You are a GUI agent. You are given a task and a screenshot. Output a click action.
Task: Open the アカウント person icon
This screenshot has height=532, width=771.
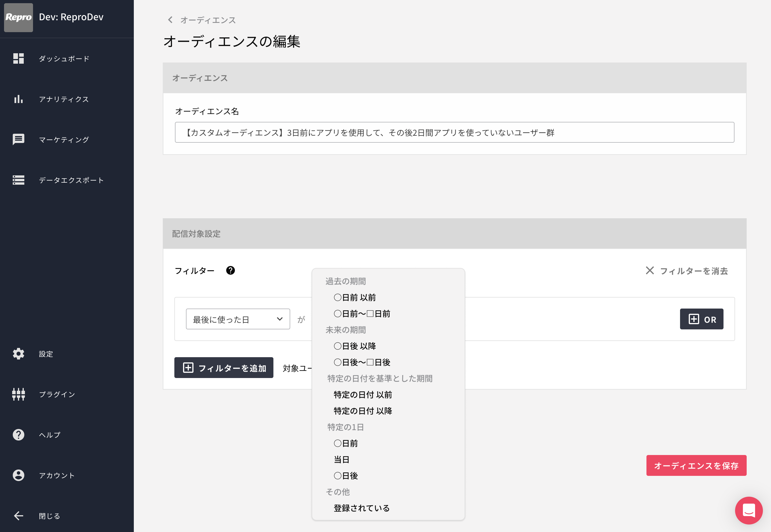point(18,475)
